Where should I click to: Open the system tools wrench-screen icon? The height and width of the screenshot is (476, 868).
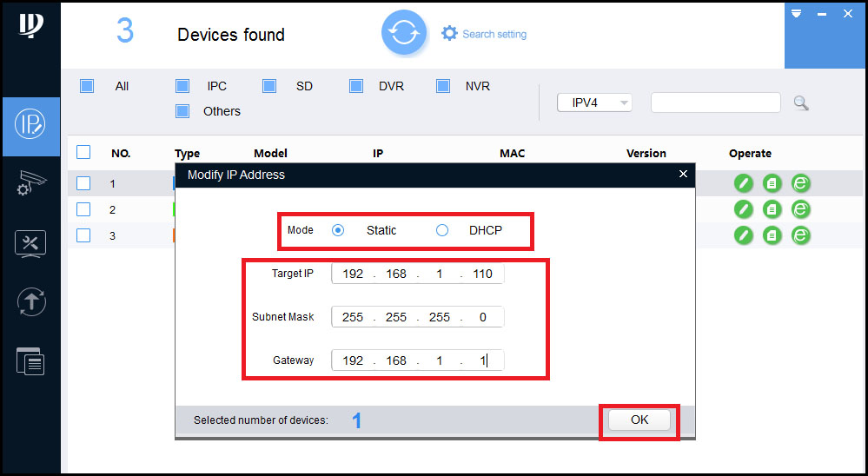point(30,244)
